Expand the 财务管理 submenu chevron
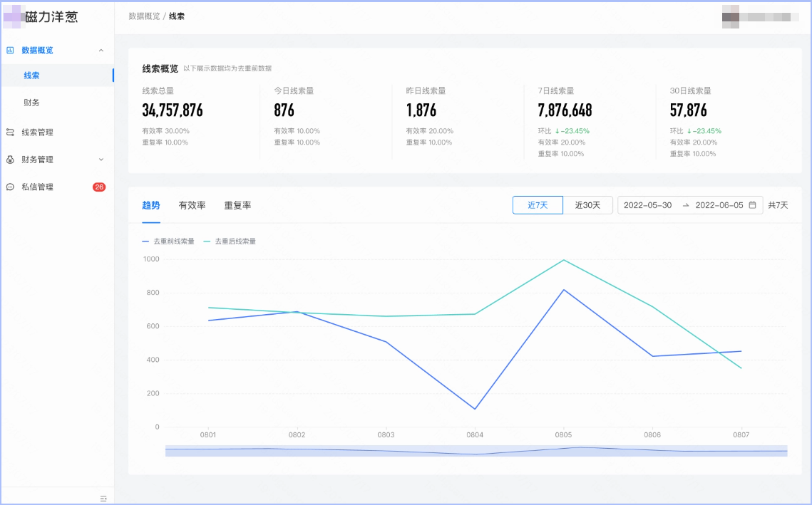The image size is (812, 505). click(x=101, y=160)
